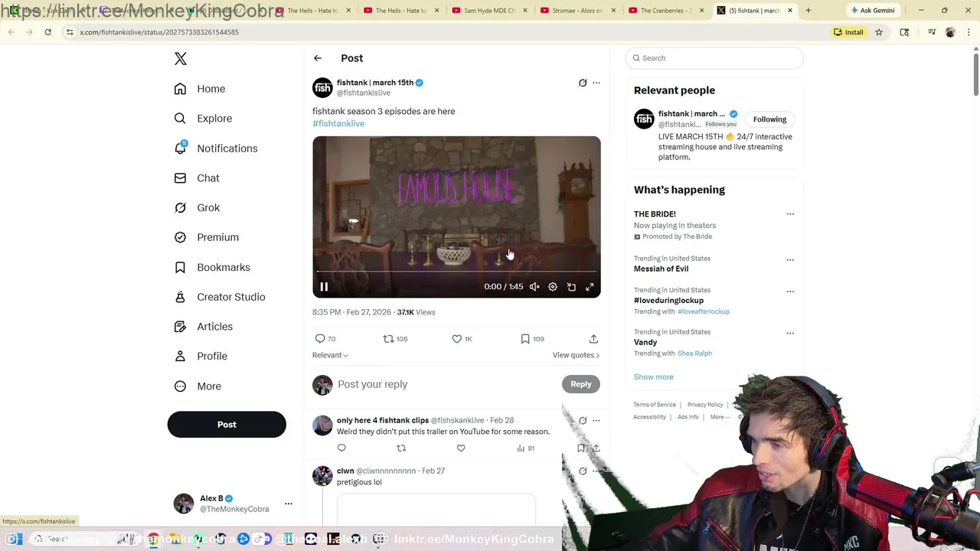Click the back arrow next to Post
Viewport: 980px width, 551px height.
point(317,58)
